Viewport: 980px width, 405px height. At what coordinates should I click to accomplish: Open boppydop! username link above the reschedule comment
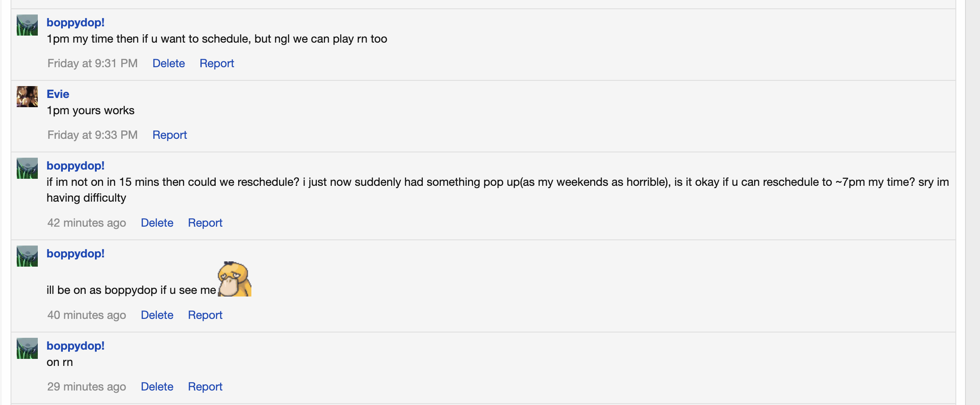[x=76, y=166]
